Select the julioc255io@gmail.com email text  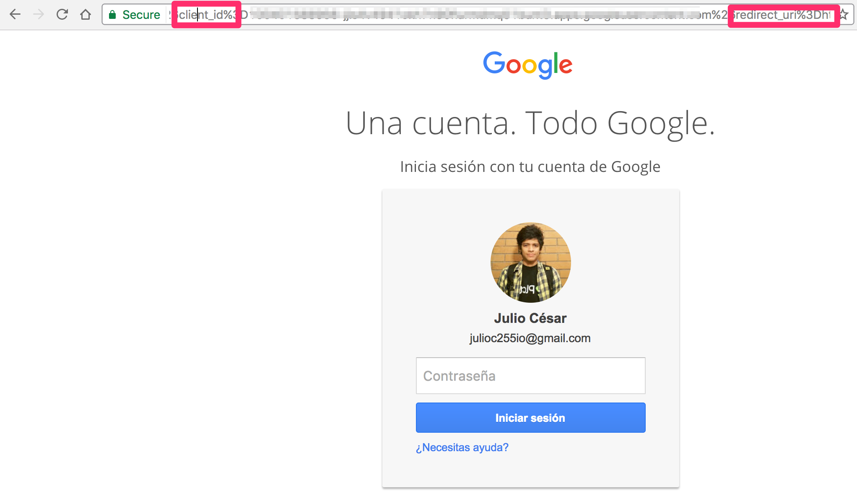(x=530, y=338)
